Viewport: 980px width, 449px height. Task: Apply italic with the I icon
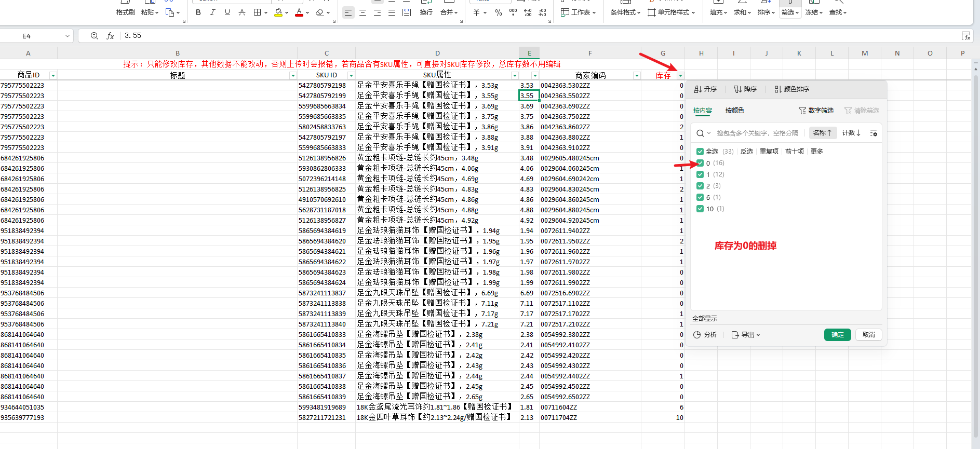click(x=212, y=12)
